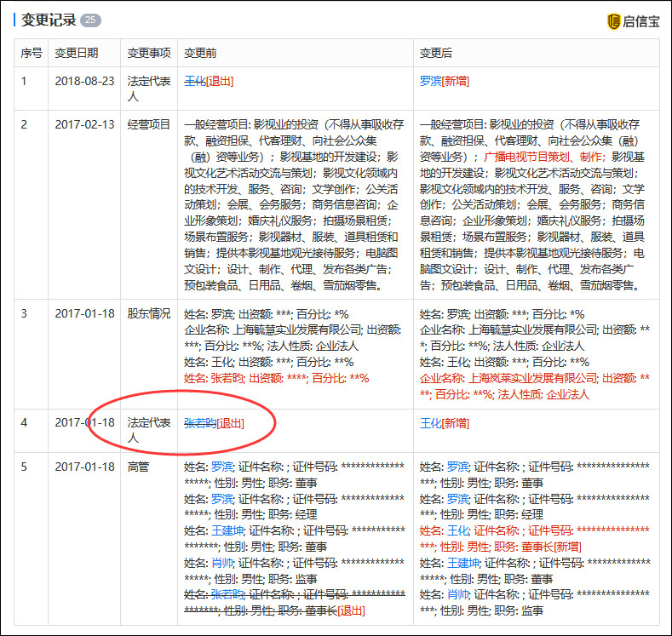Click the 变更事项 column header

pos(149,53)
